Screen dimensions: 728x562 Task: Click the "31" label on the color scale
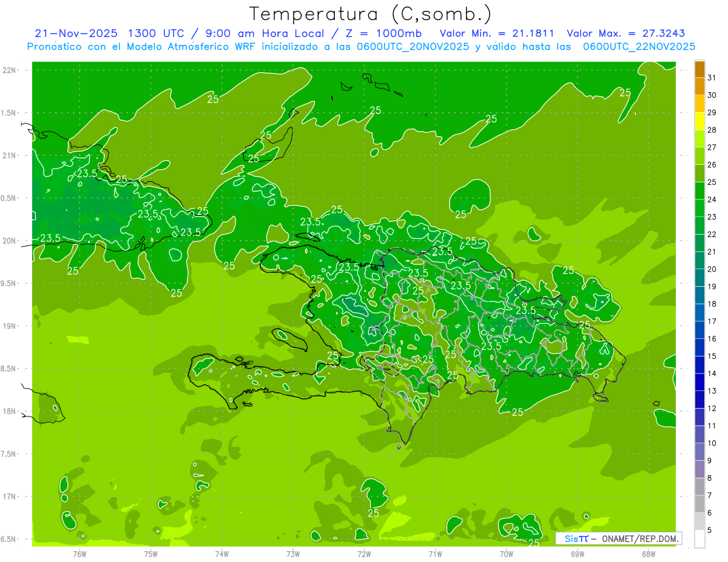pyautogui.click(x=712, y=78)
